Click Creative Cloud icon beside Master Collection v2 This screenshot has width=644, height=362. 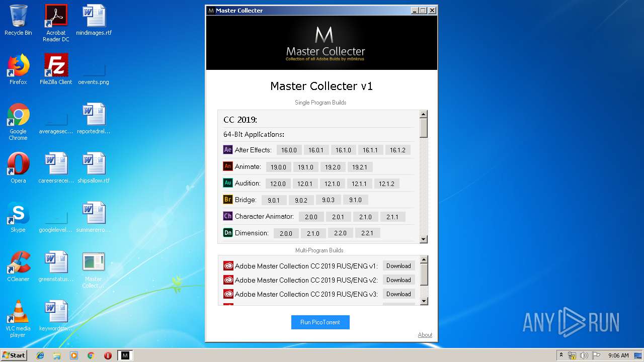pos(228,280)
